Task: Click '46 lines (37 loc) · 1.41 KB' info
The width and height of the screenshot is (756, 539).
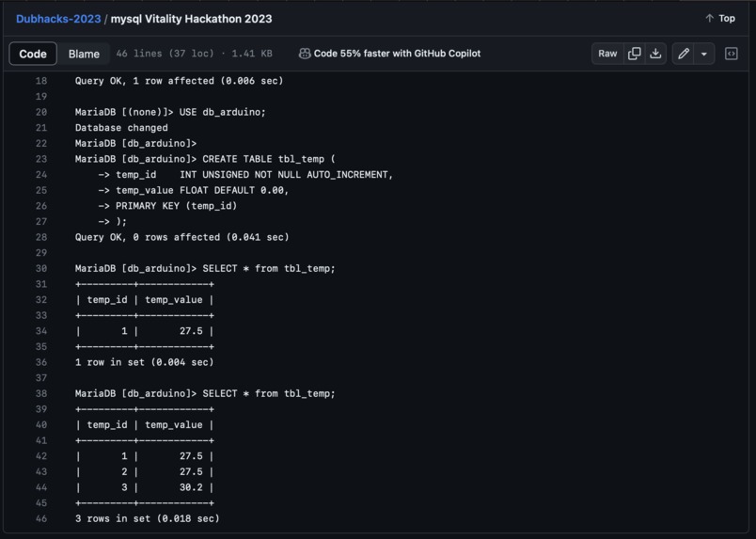Action: [x=195, y=54]
